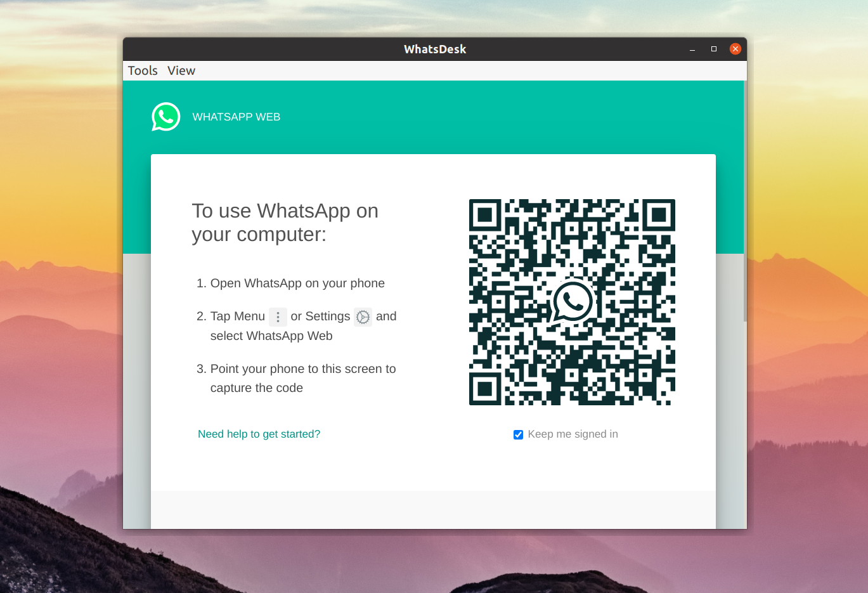The width and height of the screenshot is (868, 593).
Task: Click the WhatsApp logo inside the QR code
Action: 573,302
